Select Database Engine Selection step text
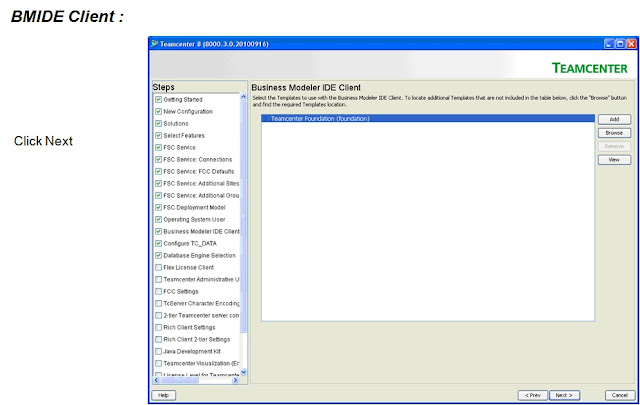 [200, 255]
